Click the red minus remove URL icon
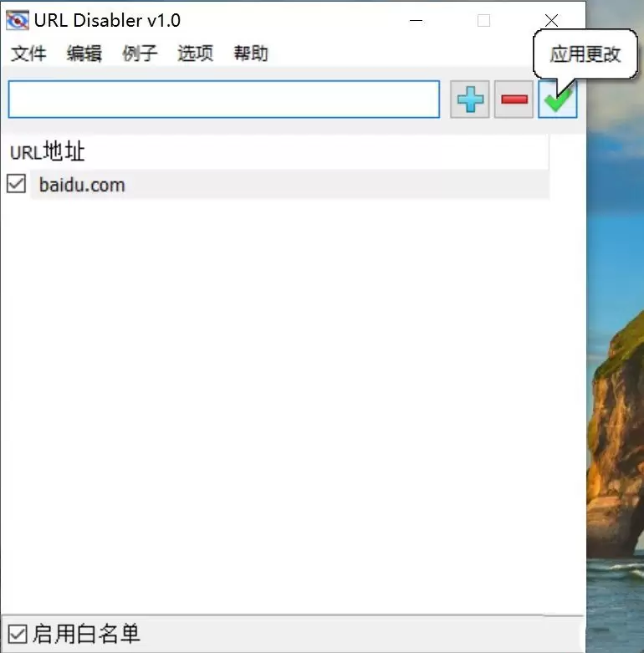Screen dimensions: 644x653 [514, 99]
